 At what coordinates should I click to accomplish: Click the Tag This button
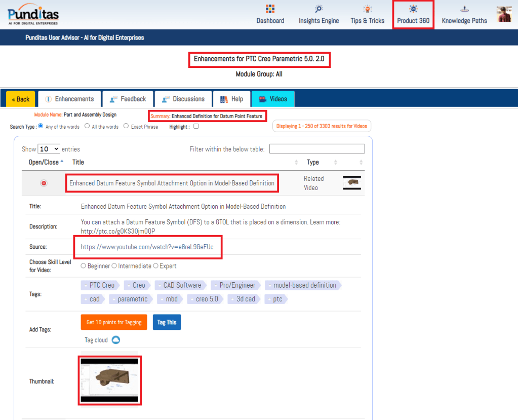(167, 322)
